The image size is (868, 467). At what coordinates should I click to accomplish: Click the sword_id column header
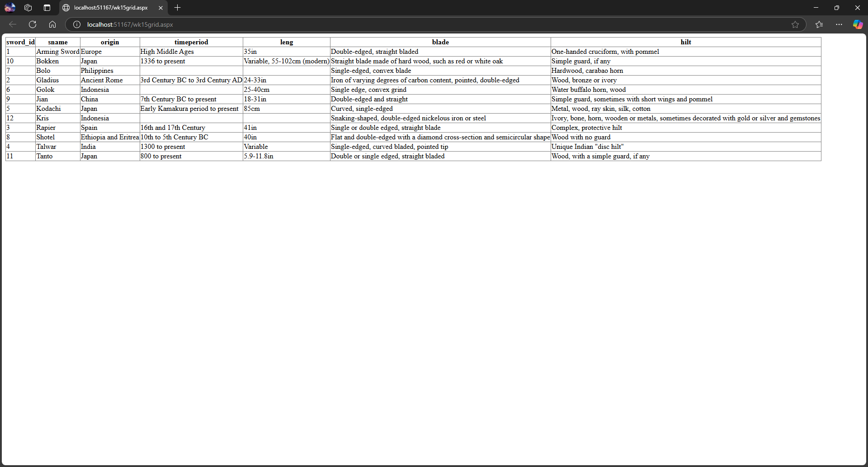tap(20, 42)
